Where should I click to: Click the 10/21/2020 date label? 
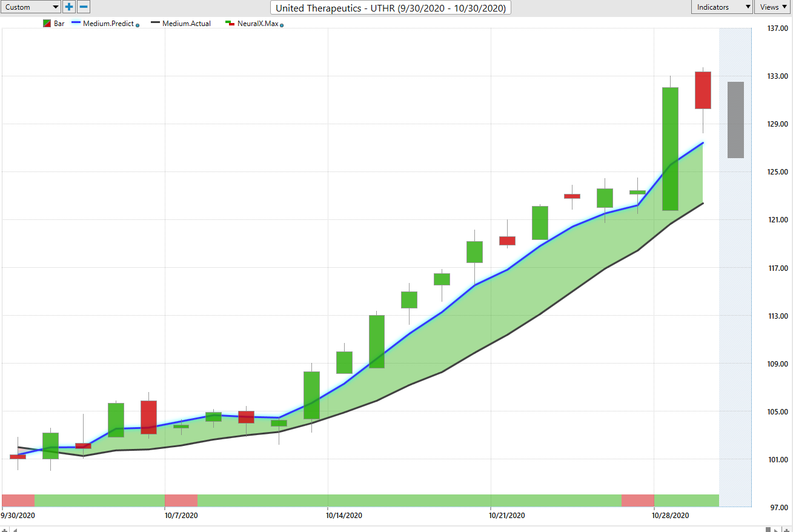(507, 515)
